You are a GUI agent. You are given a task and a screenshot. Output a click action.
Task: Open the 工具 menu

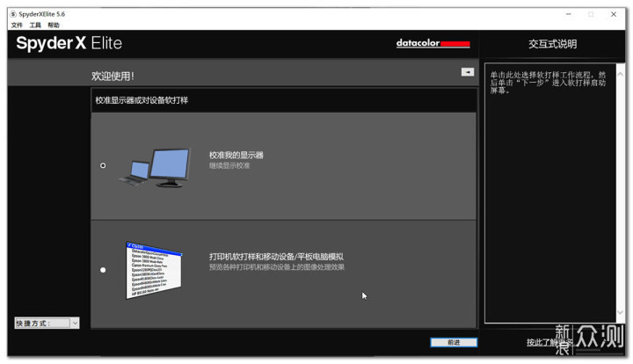35,25
